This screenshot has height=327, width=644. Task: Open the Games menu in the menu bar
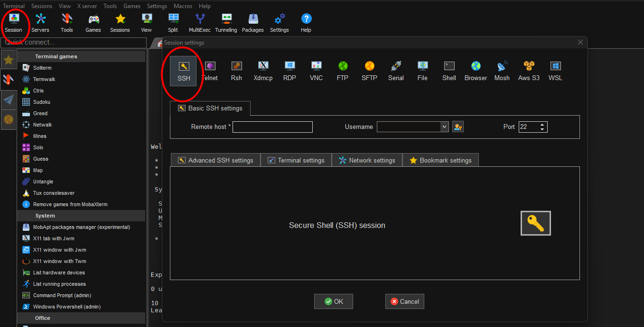(132, 6)
